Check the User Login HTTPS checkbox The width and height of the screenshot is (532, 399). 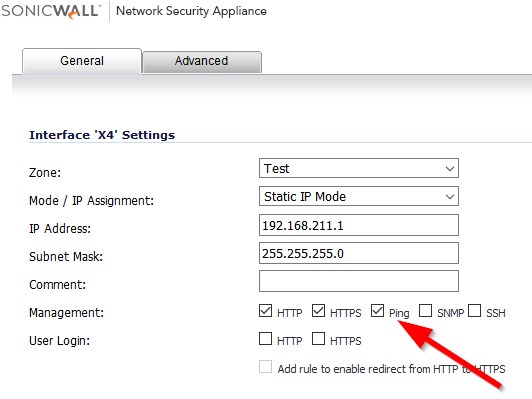click(x=318, y=339)
